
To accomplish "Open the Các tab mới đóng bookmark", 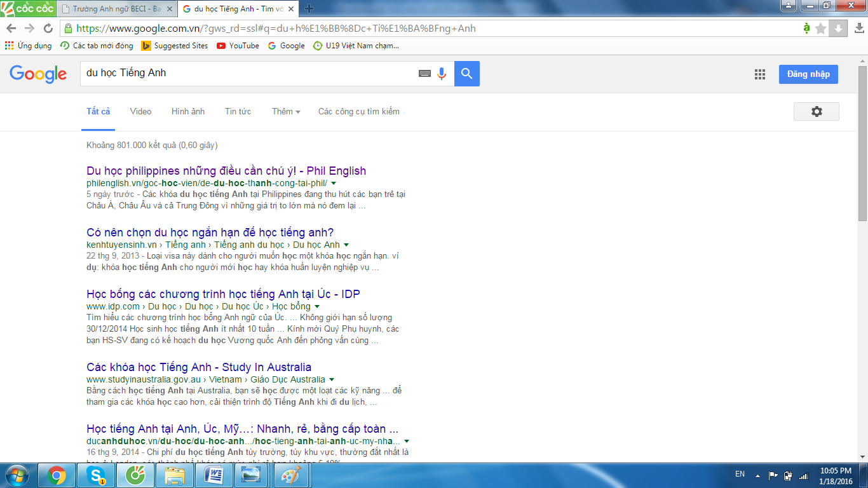I will click(x=97, y=46).
